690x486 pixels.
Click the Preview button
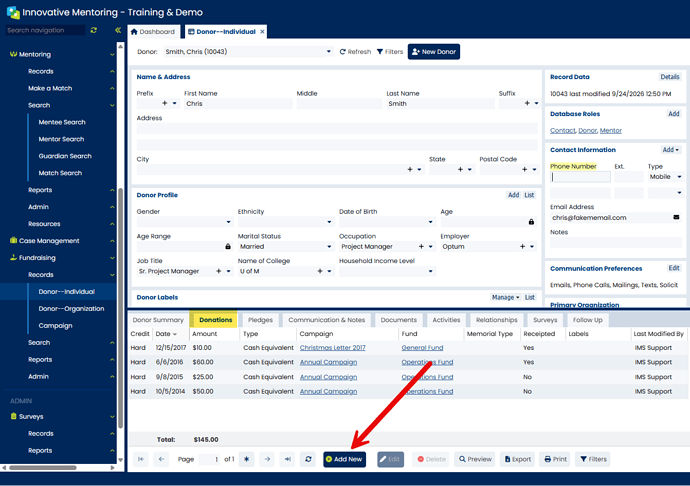coord(475,459)
